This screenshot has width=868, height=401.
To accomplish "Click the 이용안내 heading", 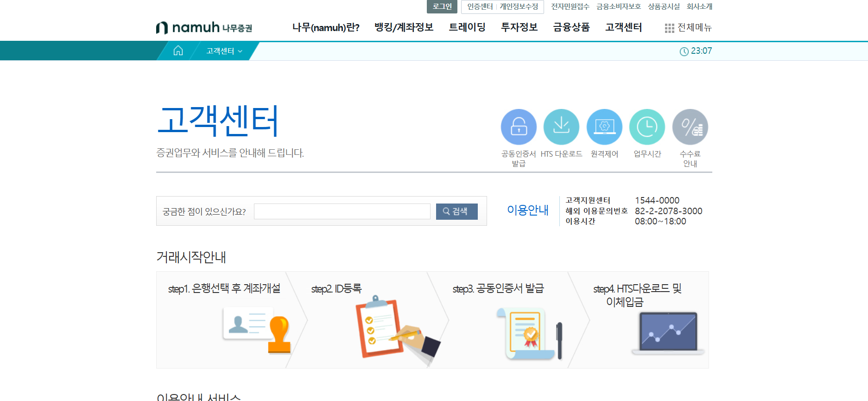I will [x=528, y=210].
